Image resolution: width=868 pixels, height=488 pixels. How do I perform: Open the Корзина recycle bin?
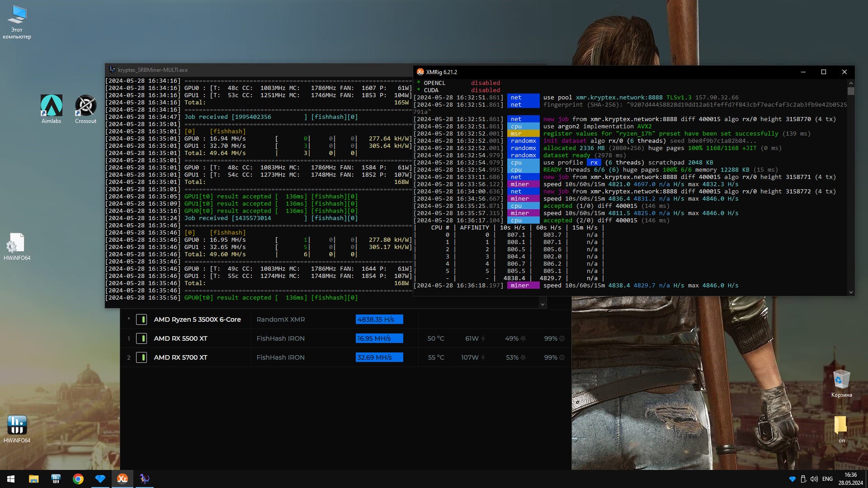pos(841,384)
